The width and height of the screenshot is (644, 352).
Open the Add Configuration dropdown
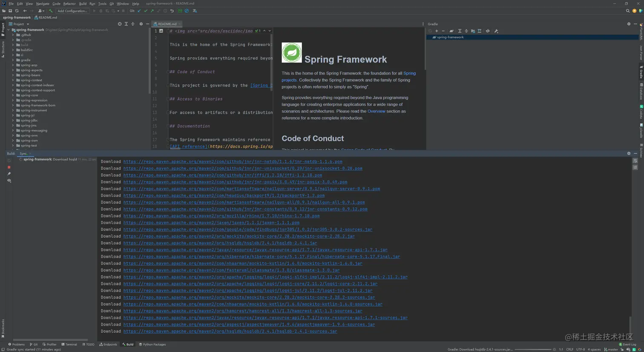click(72, 11)
